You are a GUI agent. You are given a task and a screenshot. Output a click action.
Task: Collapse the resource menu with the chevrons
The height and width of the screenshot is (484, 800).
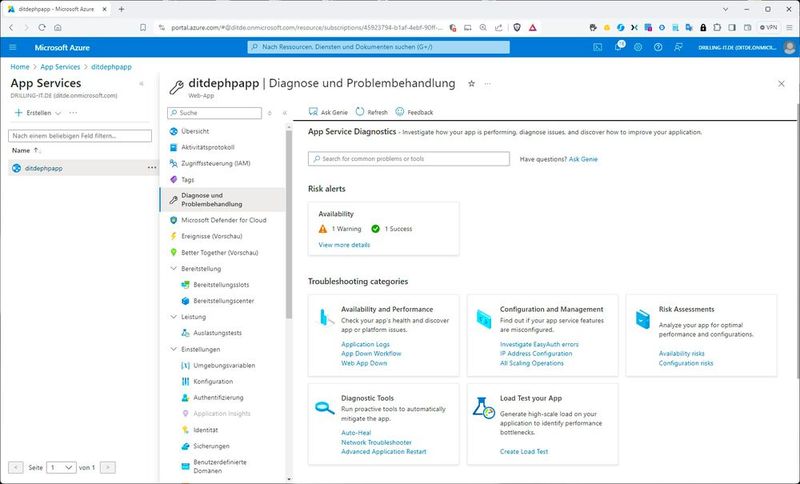click(x=285, y=113)
